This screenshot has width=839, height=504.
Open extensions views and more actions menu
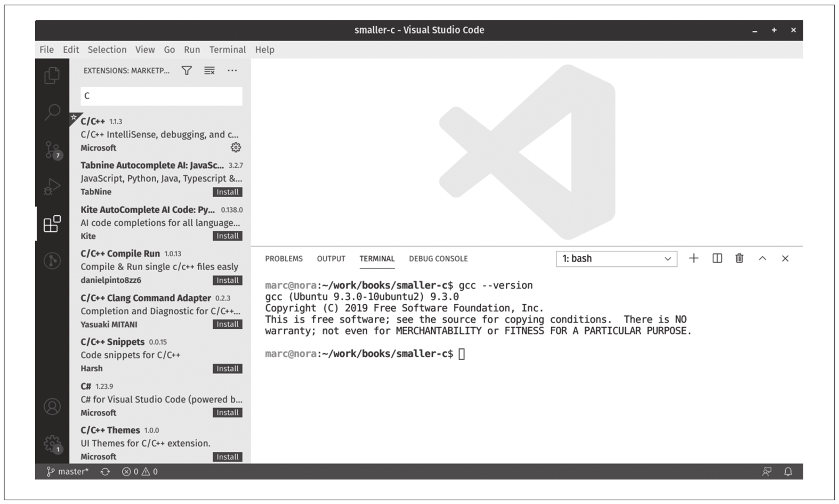click(232, 70)
